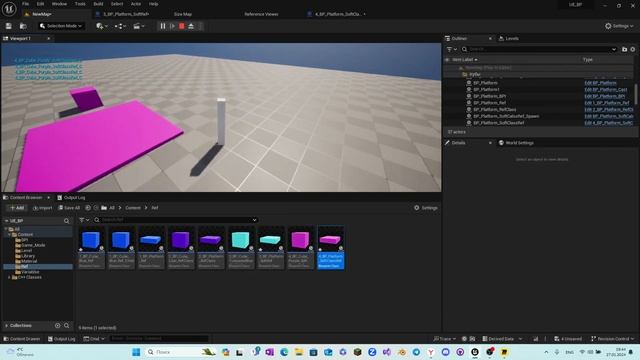Open the Actor menu

pos(136,4)
